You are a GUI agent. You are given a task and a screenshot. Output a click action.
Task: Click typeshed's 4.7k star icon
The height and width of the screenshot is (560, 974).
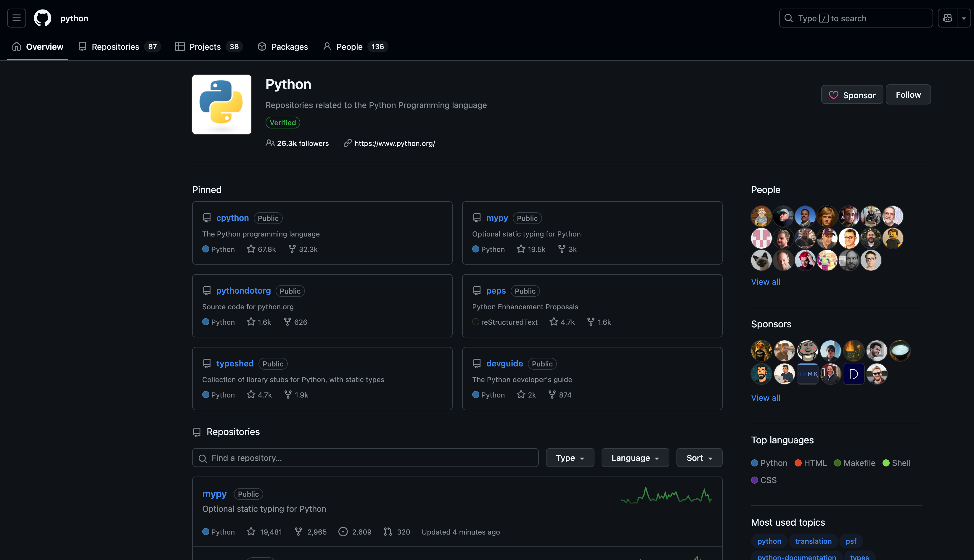(251, 395)
